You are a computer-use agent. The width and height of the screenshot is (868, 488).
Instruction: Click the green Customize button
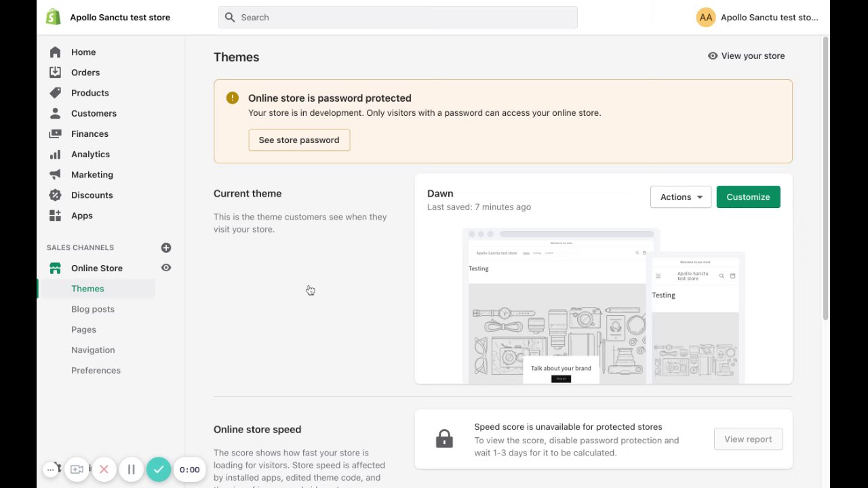coord(748,197)
